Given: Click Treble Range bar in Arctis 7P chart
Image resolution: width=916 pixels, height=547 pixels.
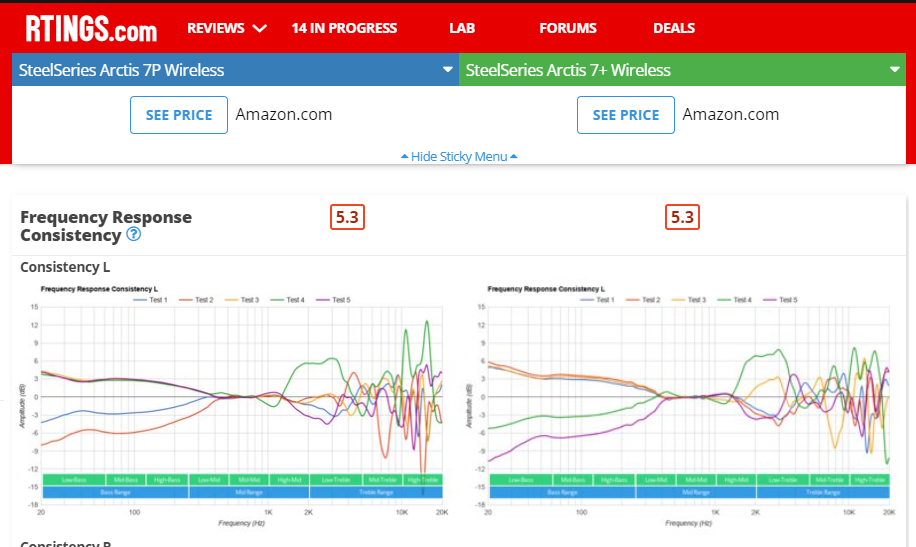Looking at the screenshot, I should coord(376,493).
